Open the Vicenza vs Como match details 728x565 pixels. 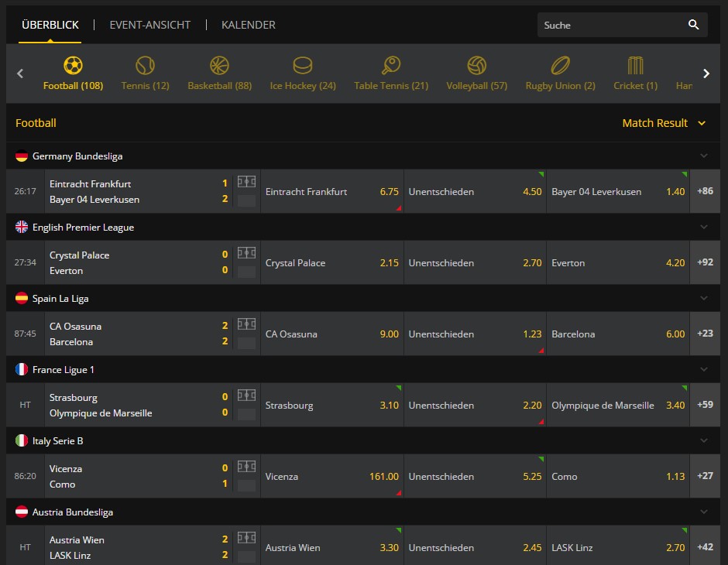coord(139,477)
